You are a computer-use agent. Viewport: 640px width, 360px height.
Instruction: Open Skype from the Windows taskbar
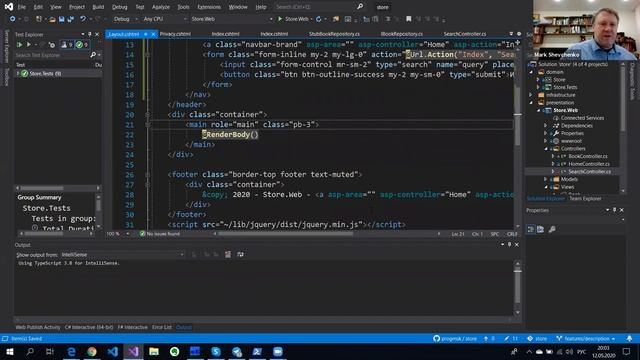[216, 351]
